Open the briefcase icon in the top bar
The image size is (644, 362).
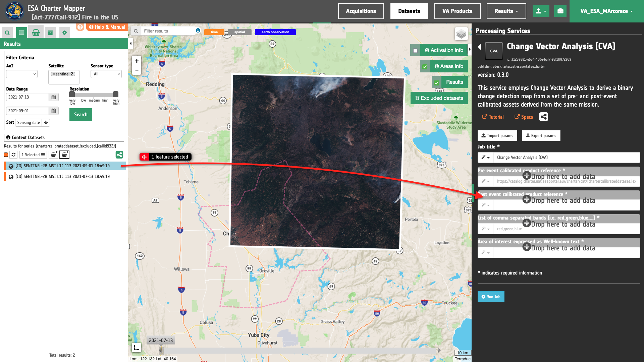(560, 11)
